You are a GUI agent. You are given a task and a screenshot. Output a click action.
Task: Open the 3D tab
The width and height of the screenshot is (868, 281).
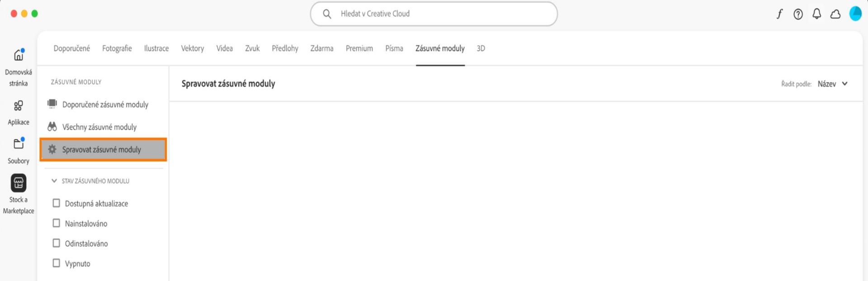pos(481,48)
